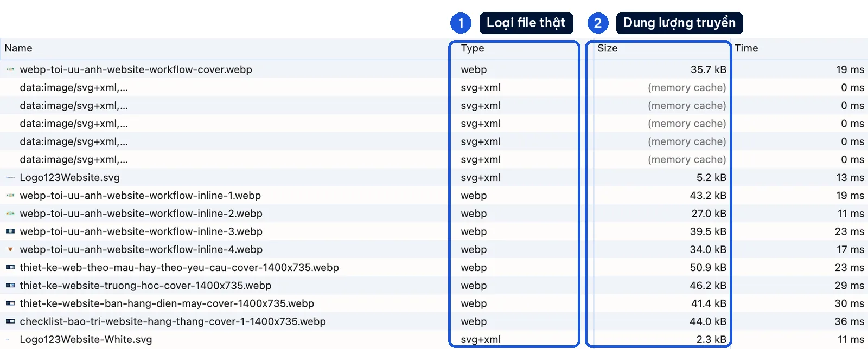This screenshot has height=349, width=868.
Task: Click the 44.0 kB size value
Action: [x=708, y=321]
